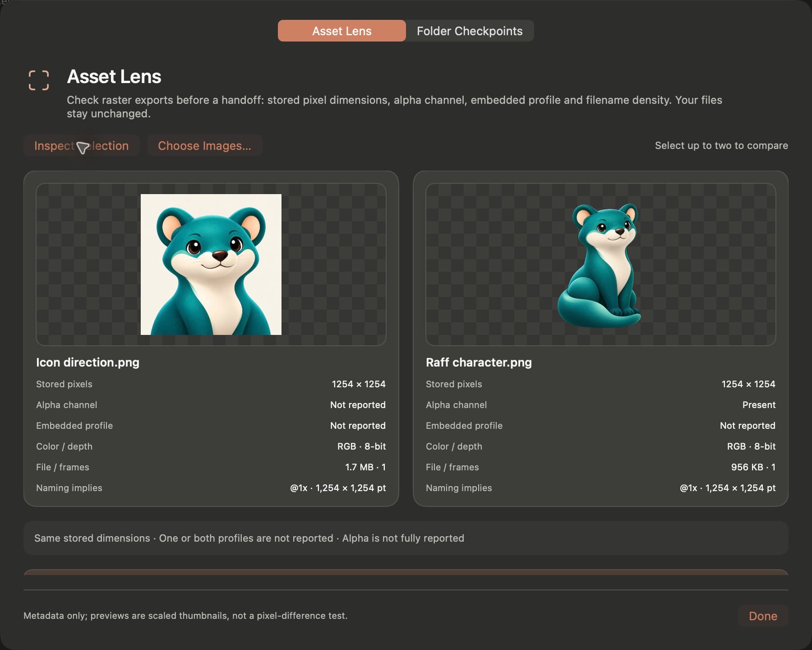Click the Raff character.png file name
Viewport: 812px width, 650px height.
click(479, 362)
